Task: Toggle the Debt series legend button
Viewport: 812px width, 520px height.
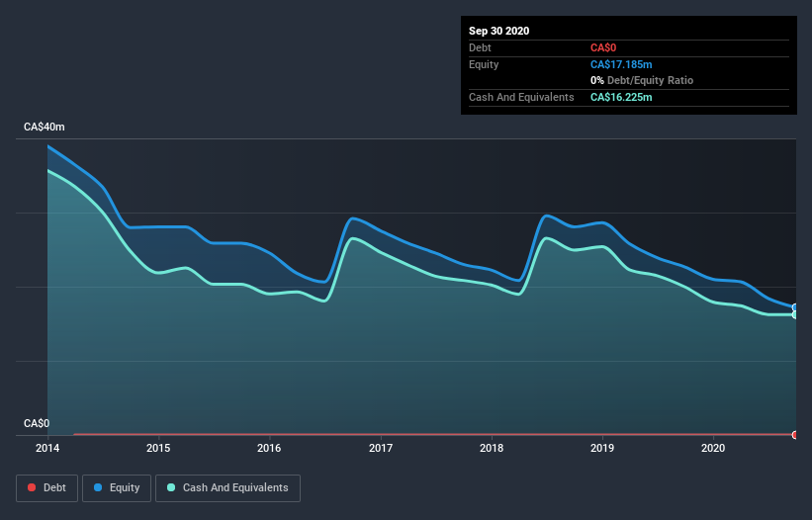Action: point(47,488)
